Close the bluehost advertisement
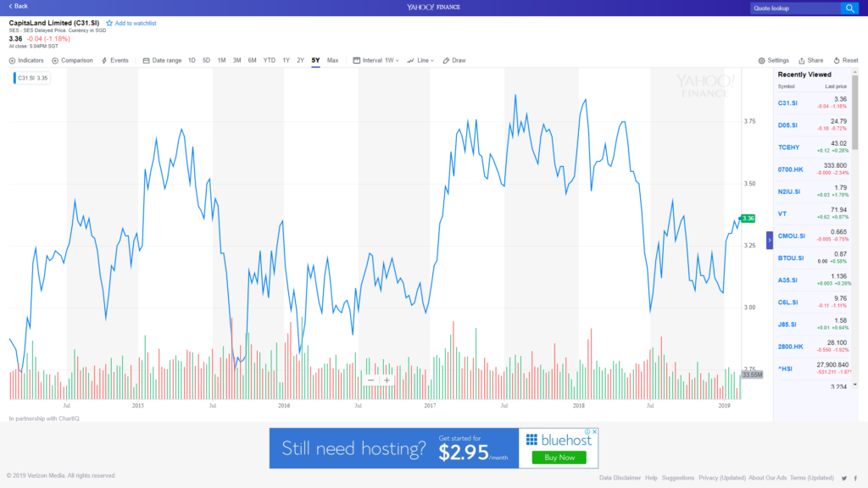 click(594, 431)
